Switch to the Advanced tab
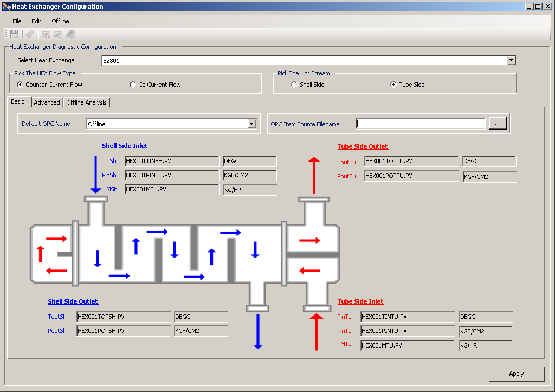Screen dimensions: 555x392 (x=47, y=102)
